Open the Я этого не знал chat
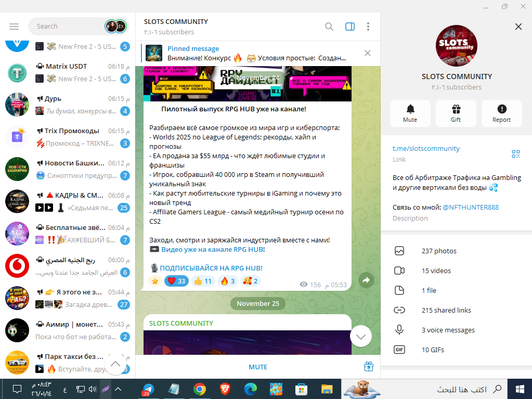532x399 pixels. pyautogui.click(x=68, y=298)
